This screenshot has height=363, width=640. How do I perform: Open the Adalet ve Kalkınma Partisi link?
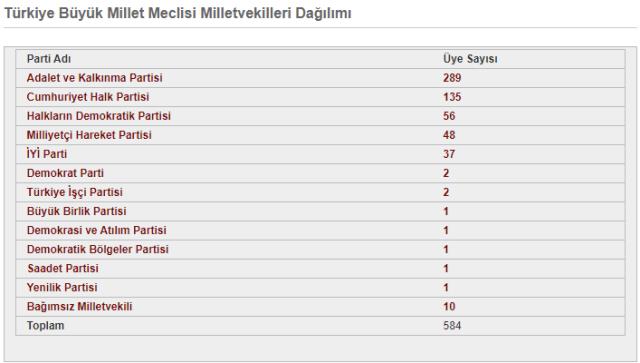pos(94,78)
